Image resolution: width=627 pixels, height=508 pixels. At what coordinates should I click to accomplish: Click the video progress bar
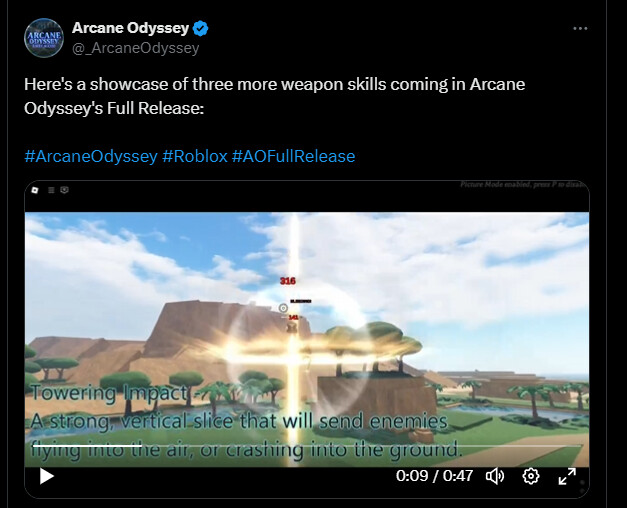[x=307, y=445]
